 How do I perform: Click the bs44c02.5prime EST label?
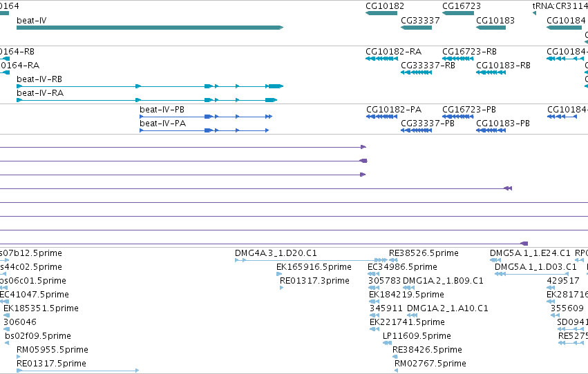tap(31, 267)
